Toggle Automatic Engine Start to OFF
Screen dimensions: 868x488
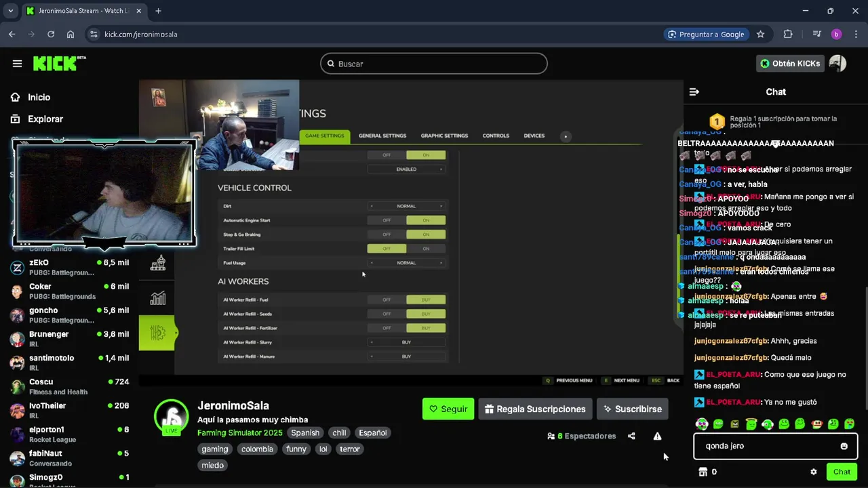coord(387,220)
